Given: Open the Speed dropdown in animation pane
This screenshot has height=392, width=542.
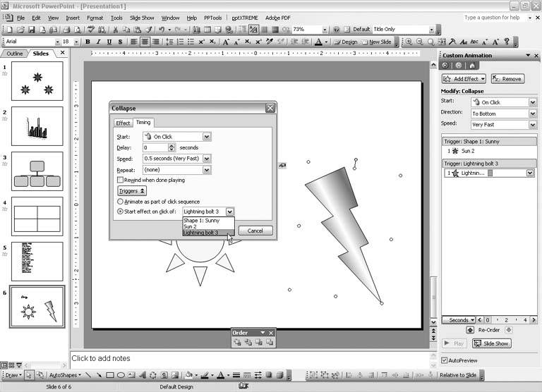Looking at the screenshot, I should 533,125.
